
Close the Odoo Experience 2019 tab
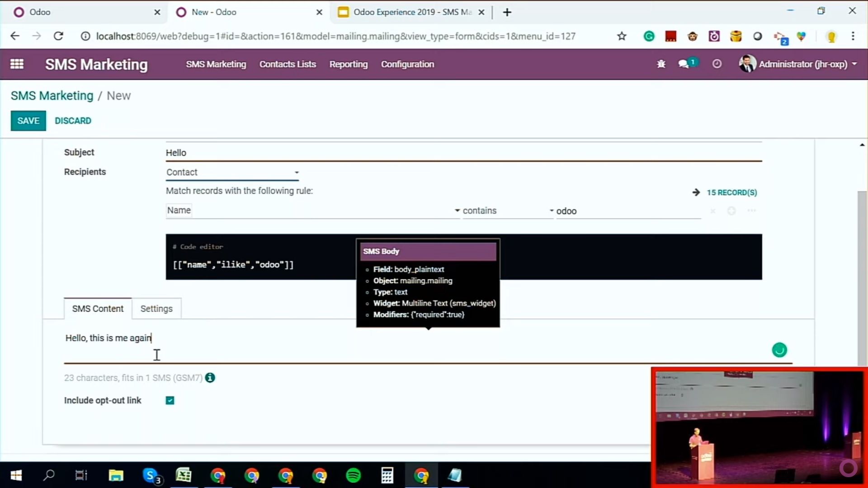pos(481,12)
